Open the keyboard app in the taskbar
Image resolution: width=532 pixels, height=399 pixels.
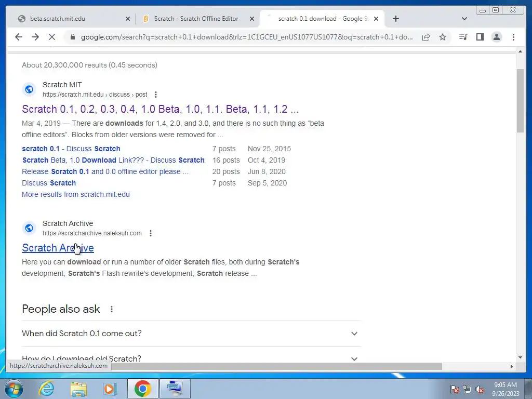[175, 389]
